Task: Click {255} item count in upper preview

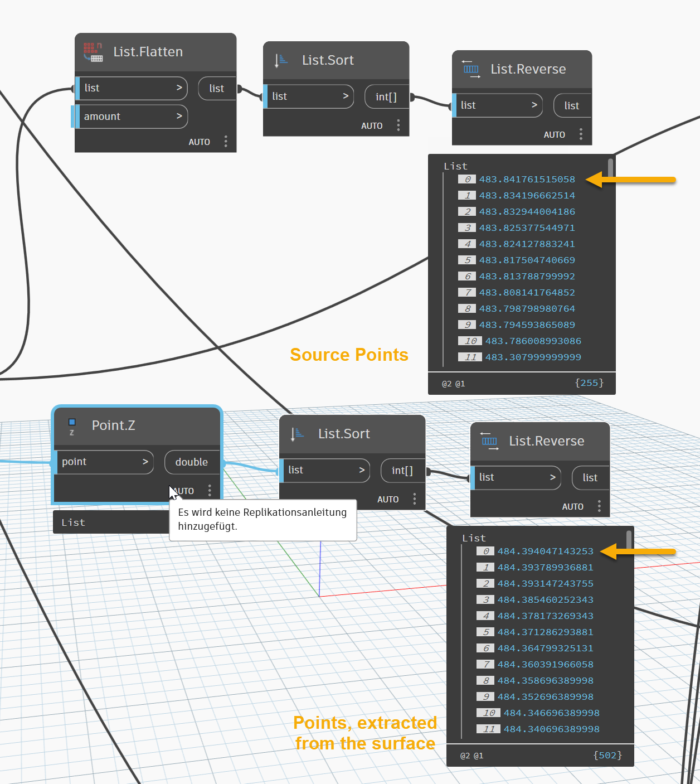Action: coord(590,383)
